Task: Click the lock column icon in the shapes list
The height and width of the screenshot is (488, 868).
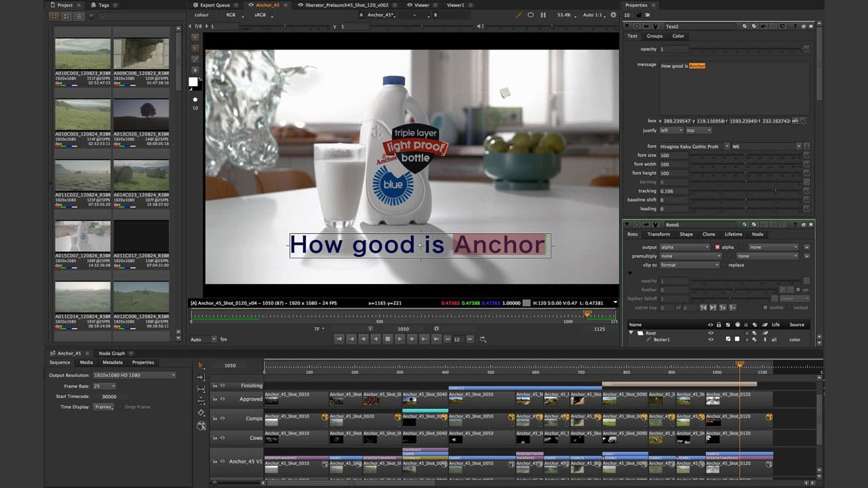Action: 719,325
